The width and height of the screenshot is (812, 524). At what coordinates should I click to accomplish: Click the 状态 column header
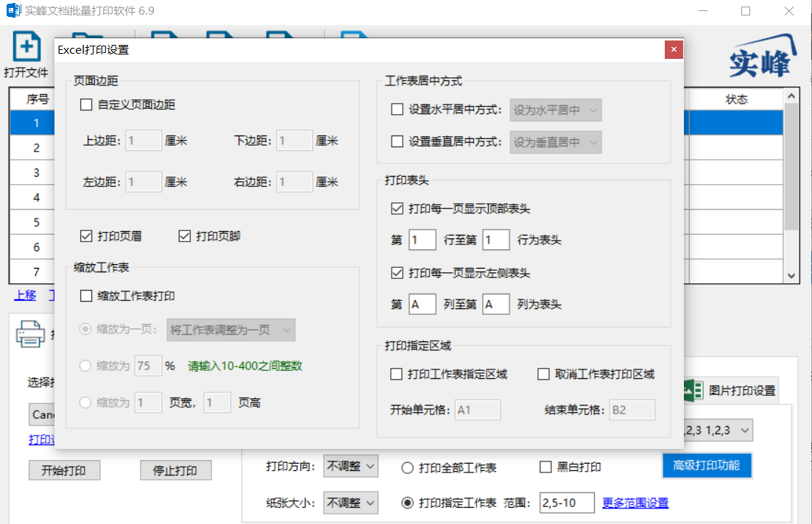pos(736,99)
